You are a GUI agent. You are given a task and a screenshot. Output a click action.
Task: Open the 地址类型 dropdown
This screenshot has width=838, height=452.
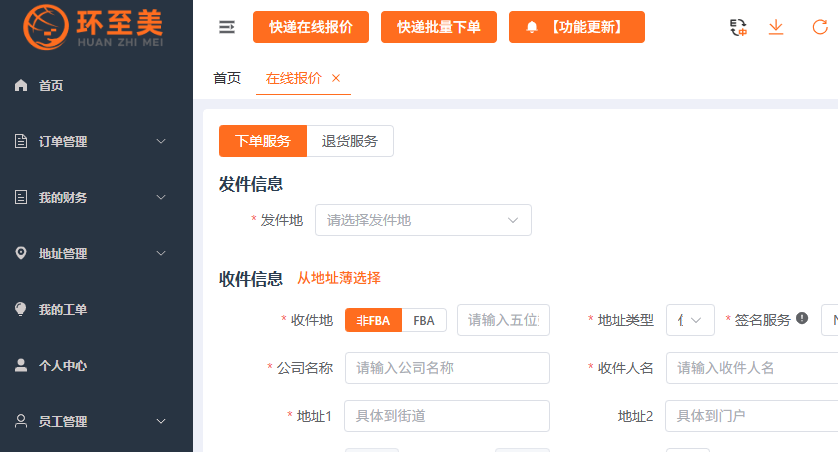click(690, 320)
